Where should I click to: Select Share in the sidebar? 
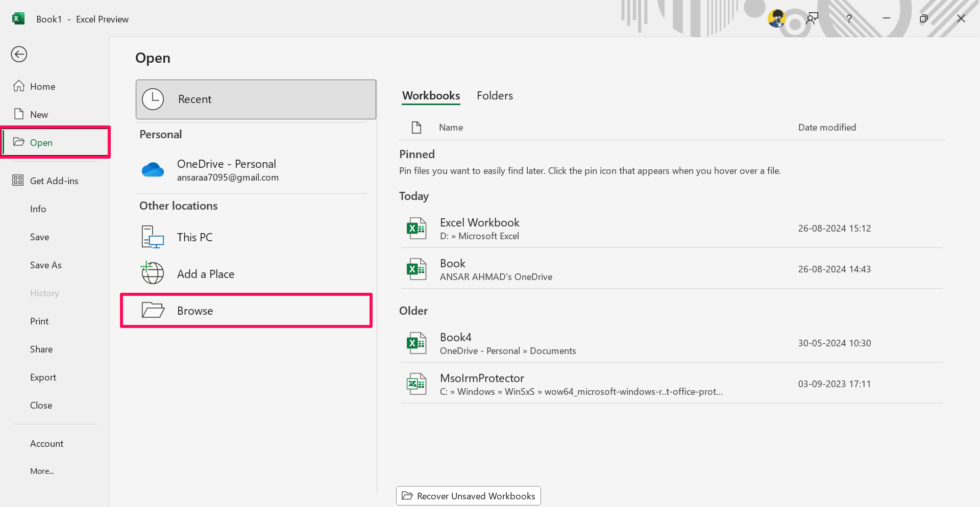[x=41, y=349]
